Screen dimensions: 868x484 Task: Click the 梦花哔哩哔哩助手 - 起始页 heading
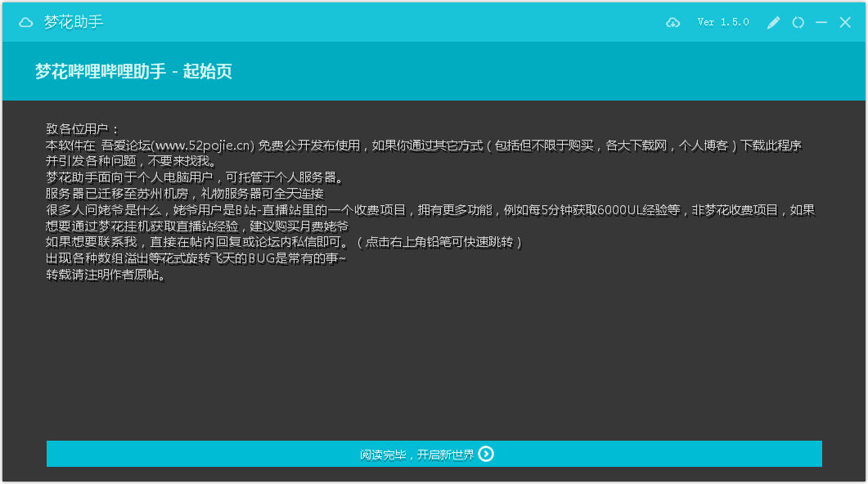[x=133, y=71]
